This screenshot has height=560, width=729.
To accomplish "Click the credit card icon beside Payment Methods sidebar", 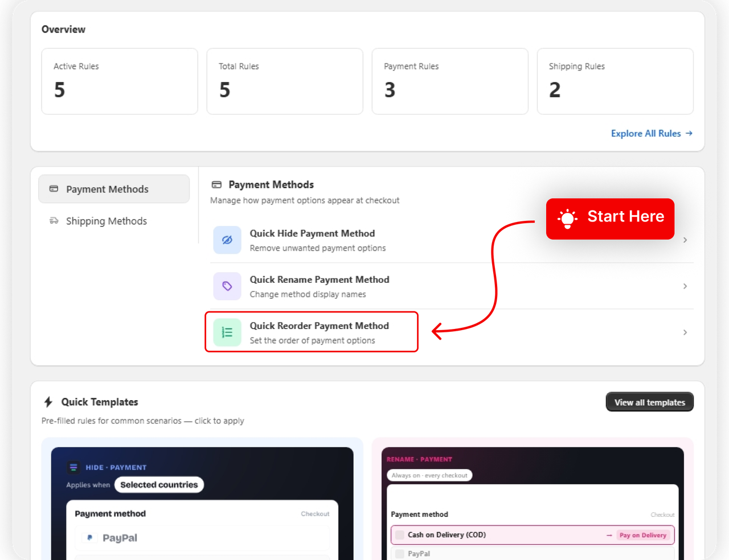I will (x=54, y=189).
